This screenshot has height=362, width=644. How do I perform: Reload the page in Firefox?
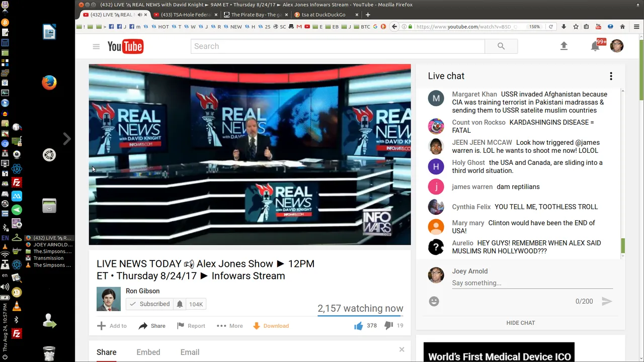551,27
